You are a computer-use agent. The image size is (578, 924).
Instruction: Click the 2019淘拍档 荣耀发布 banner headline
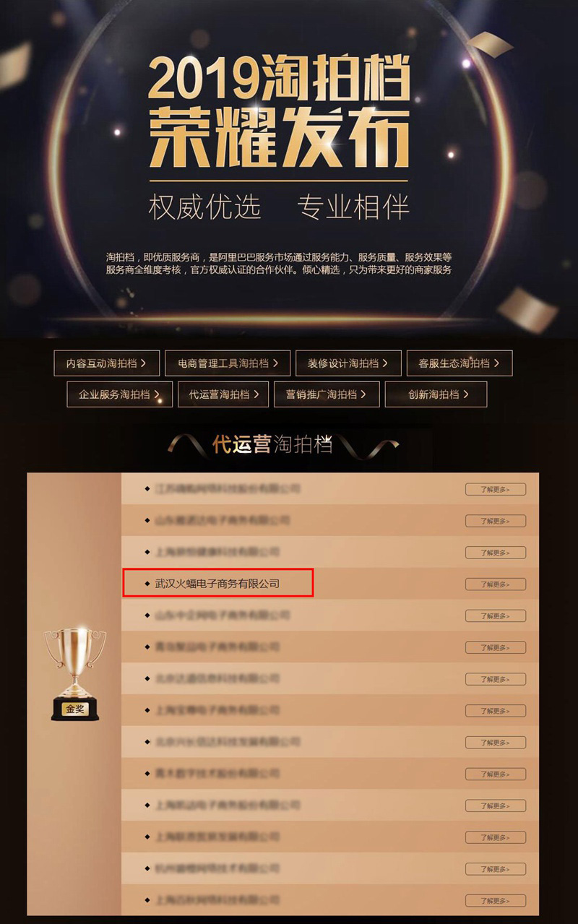[279, 111]
